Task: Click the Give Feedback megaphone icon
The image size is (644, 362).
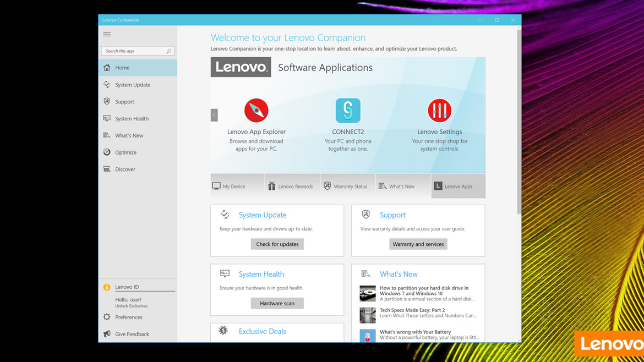Action: tap(107, 334)
